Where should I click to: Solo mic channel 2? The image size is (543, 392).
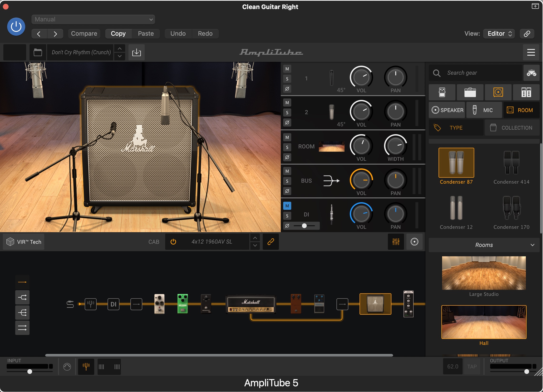[x=287, y=113]
